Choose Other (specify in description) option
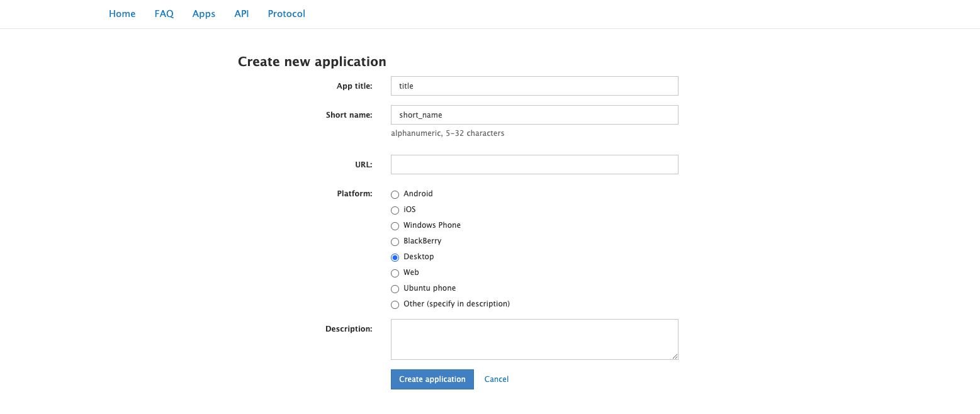Image resolution: width=980 pixels, height=414 pixels. click(395, 305)
